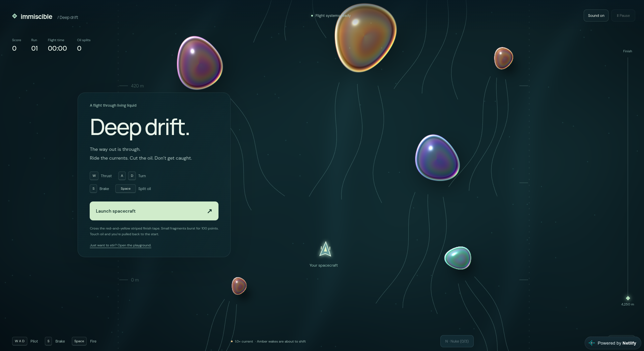Click the blue-violet oil blob
The image size is (644, 351).
click(x=437, y=158)
